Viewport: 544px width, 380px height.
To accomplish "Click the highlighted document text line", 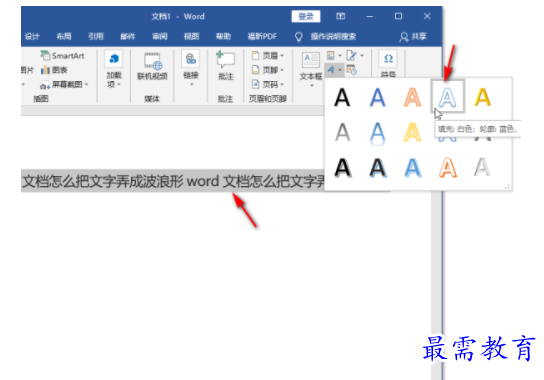I will coord(173,181).
